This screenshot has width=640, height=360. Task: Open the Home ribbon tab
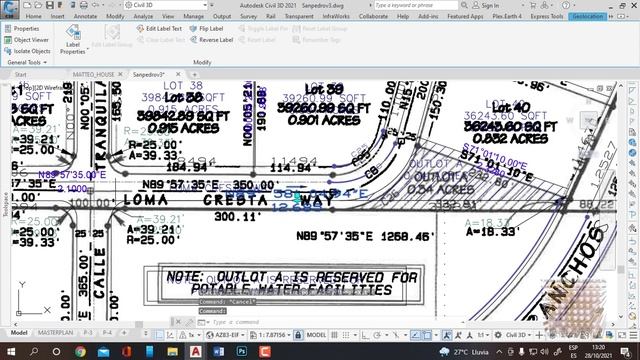pyautogui.click(x=33, y=16)
